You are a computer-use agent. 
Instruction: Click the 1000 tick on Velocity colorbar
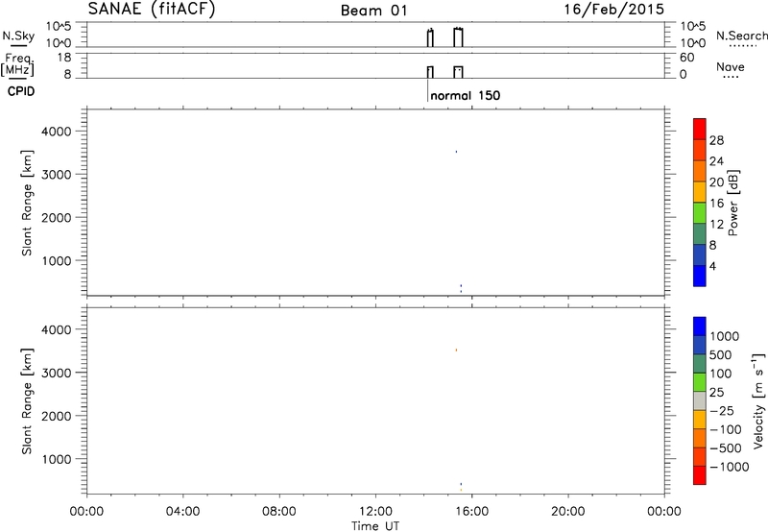pyautogui.click(x=725, y=336)
